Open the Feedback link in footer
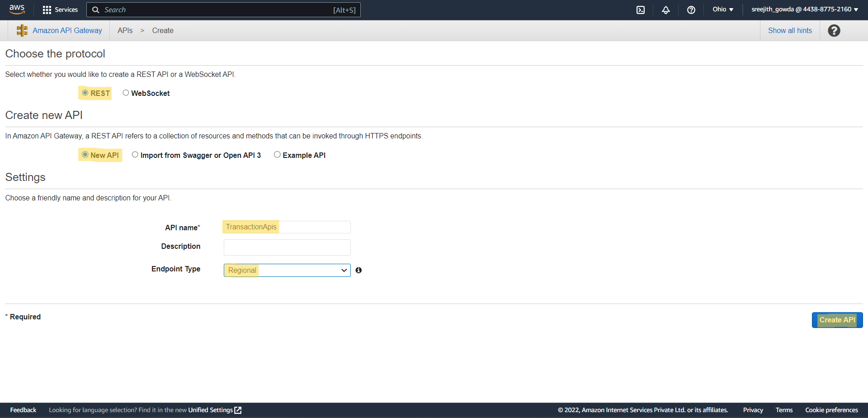The height and width of the screenshot is (418, 868). tap(23, 410)
